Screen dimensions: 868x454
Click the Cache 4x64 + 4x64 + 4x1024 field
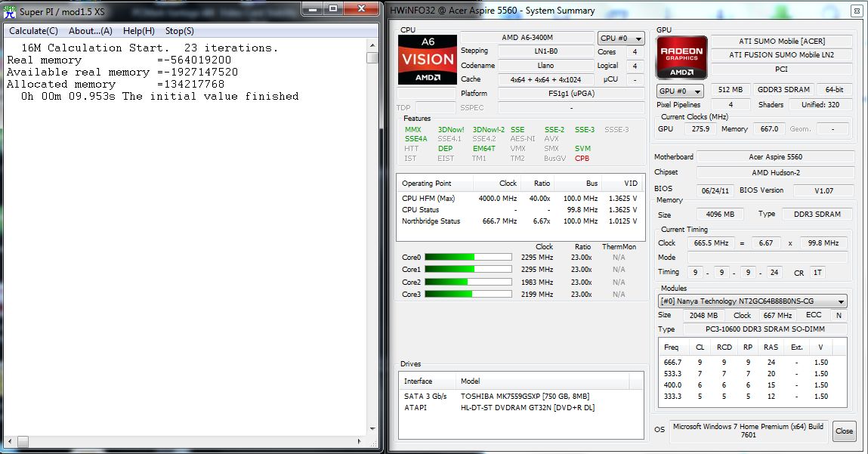coord(545,79)
